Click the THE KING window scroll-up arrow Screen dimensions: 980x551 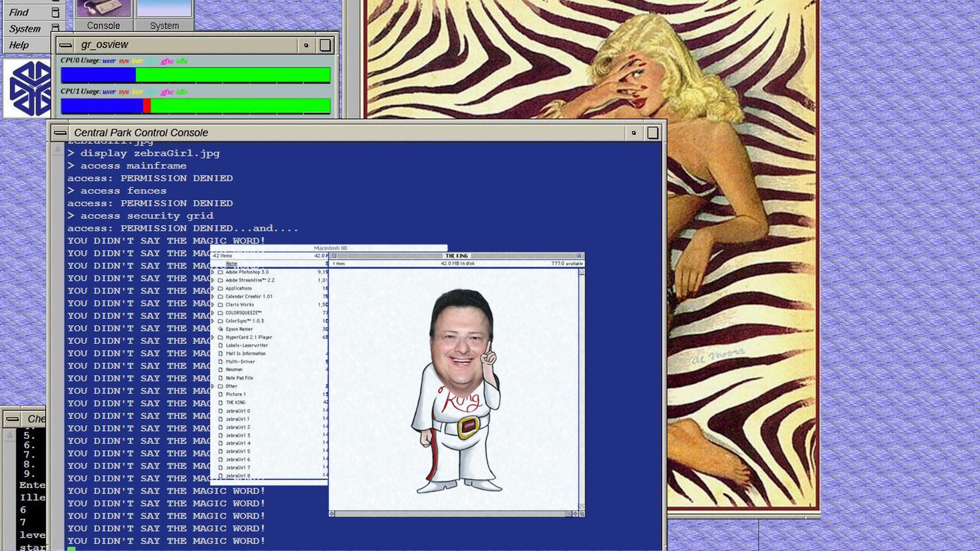tap(581, 272)
